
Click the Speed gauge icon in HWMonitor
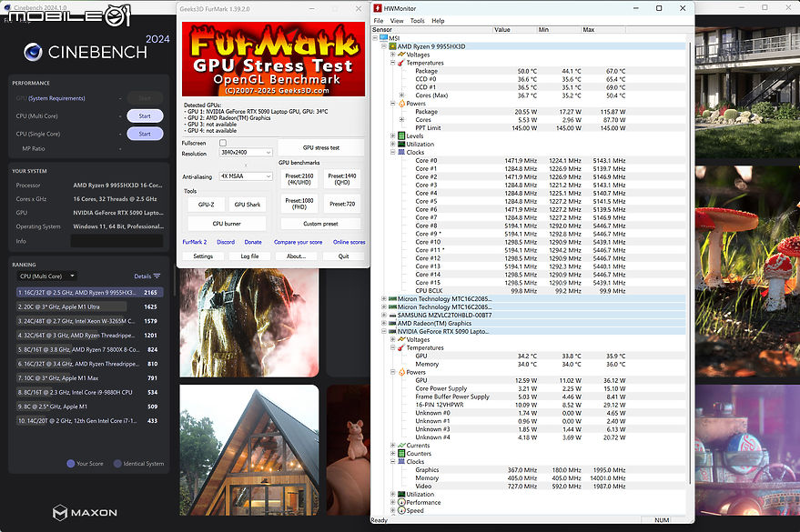401,510
